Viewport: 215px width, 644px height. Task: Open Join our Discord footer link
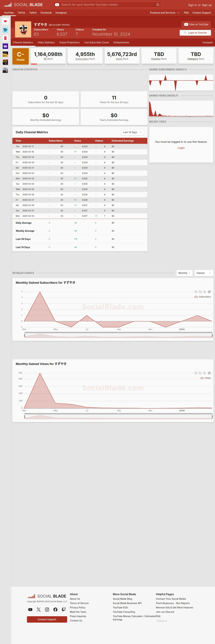tap(165, 612)
